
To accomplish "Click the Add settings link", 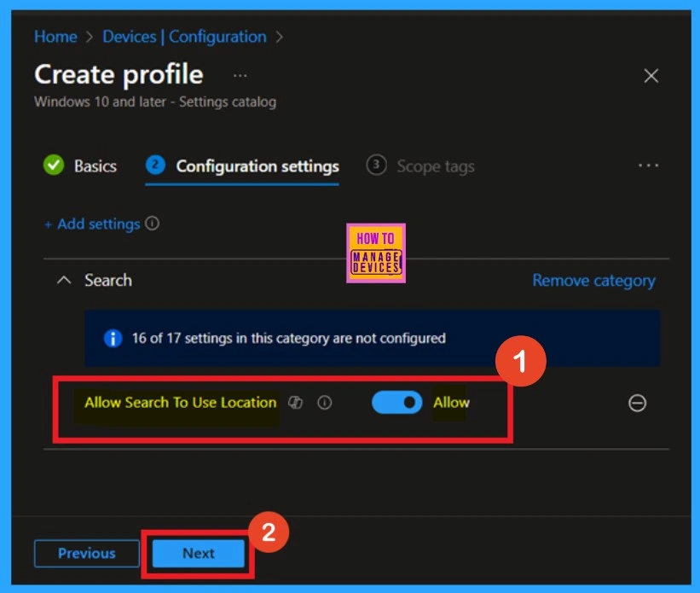I will [x=92, y=224].
